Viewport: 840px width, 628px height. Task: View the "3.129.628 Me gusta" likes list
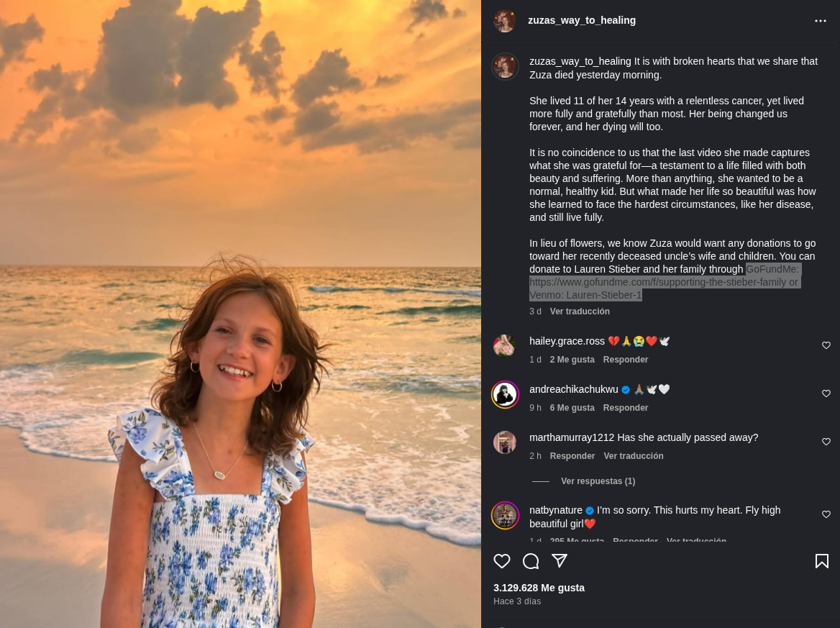[539, 588]
